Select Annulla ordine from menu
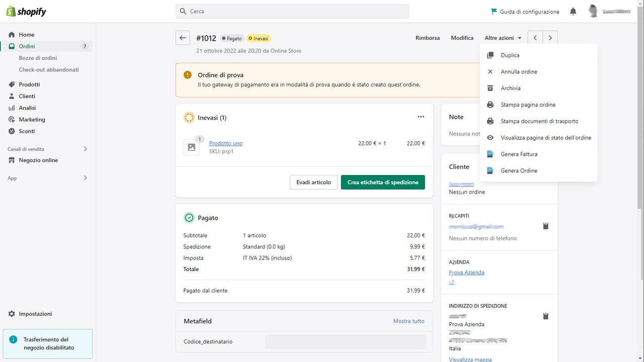This screenshot has height=362, width=644. tap(539, 72)
